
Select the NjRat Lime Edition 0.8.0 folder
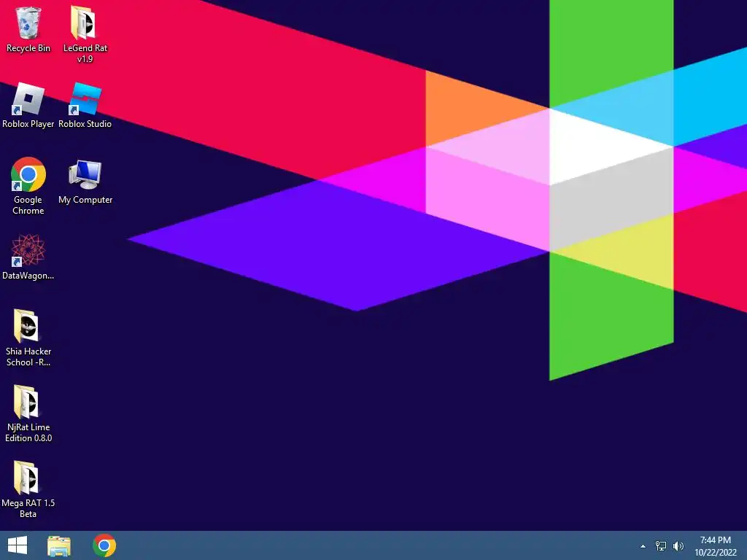pyautogui.click(x=27, y=402)
